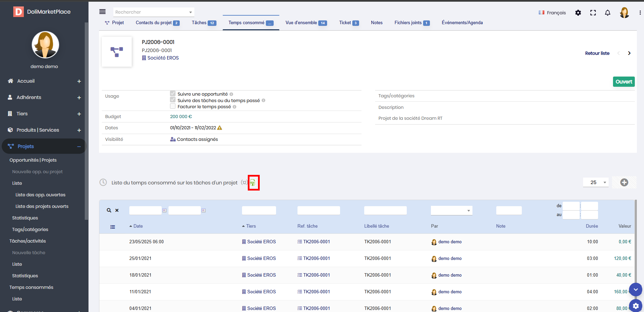Expand the Accueil sidebar menu
This screenshot has height=312, width=644.
79,81
